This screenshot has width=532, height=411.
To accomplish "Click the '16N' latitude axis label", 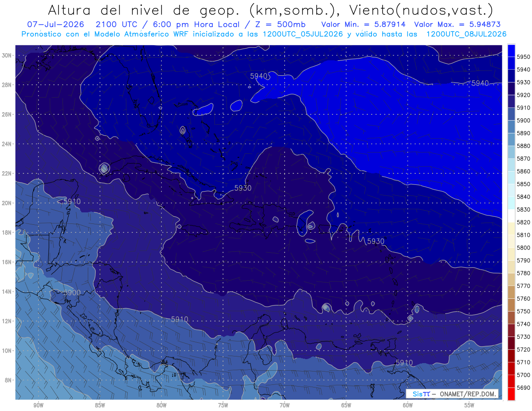I will point(8,262).
